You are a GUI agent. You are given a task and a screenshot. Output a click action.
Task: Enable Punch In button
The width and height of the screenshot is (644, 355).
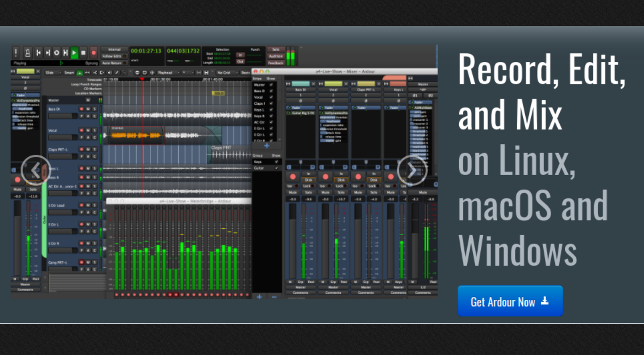click(x=240, y=55)
